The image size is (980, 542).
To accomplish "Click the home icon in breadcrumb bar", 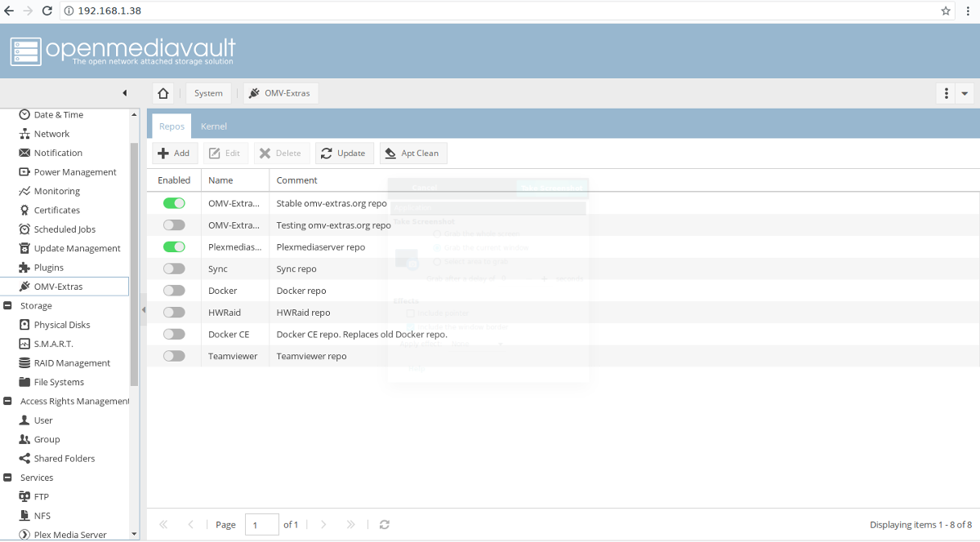I will coord(163,93).
